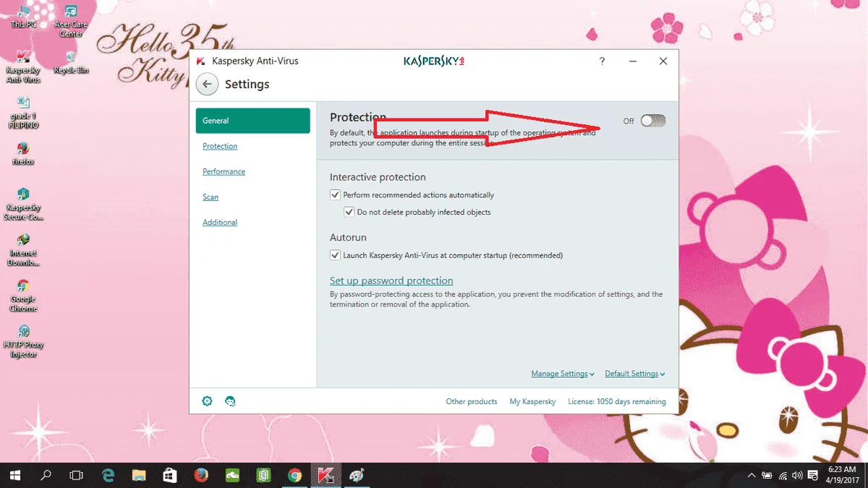The height and width of the screenshot is (488, 868).
Task: Open taskbar search magnifier
Action: point(46,475)
